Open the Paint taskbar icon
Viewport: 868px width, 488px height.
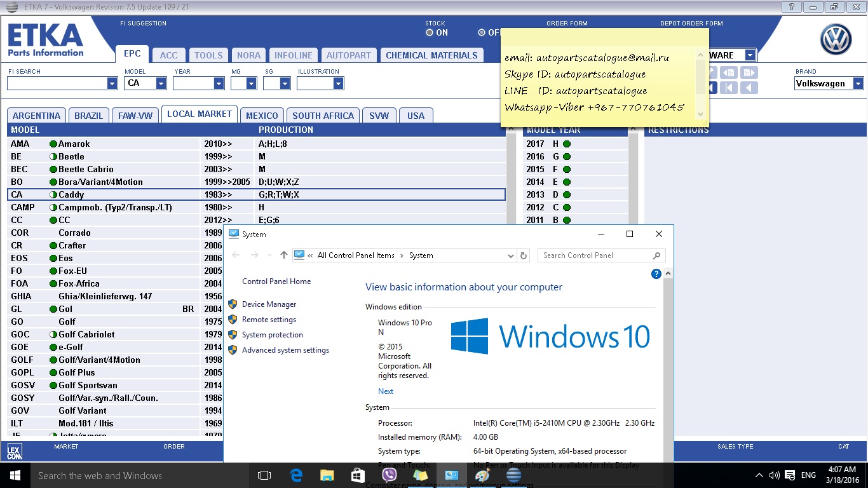click(482, 475)
